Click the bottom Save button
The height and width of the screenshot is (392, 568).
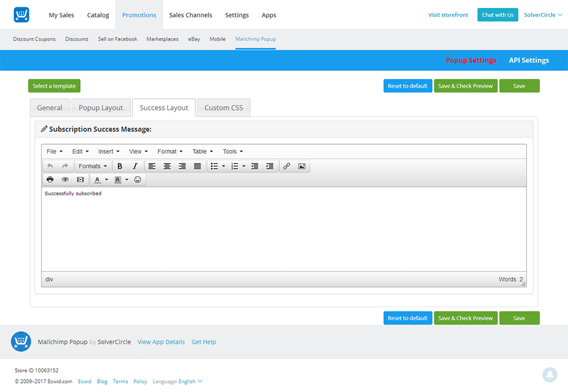[x=519, y=318]
